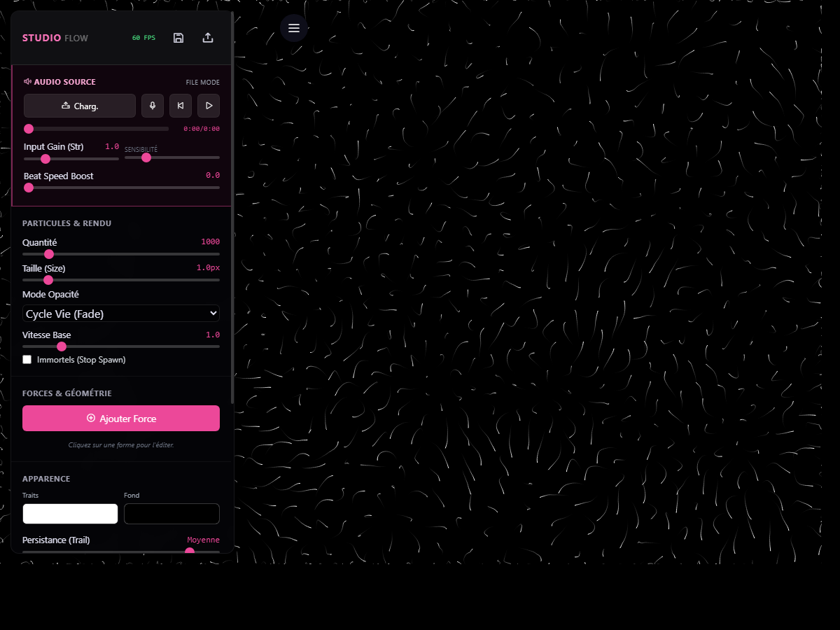Click the export/share icon in the header
This screenshot has height=630, width=840.
(x=208, y=37)
